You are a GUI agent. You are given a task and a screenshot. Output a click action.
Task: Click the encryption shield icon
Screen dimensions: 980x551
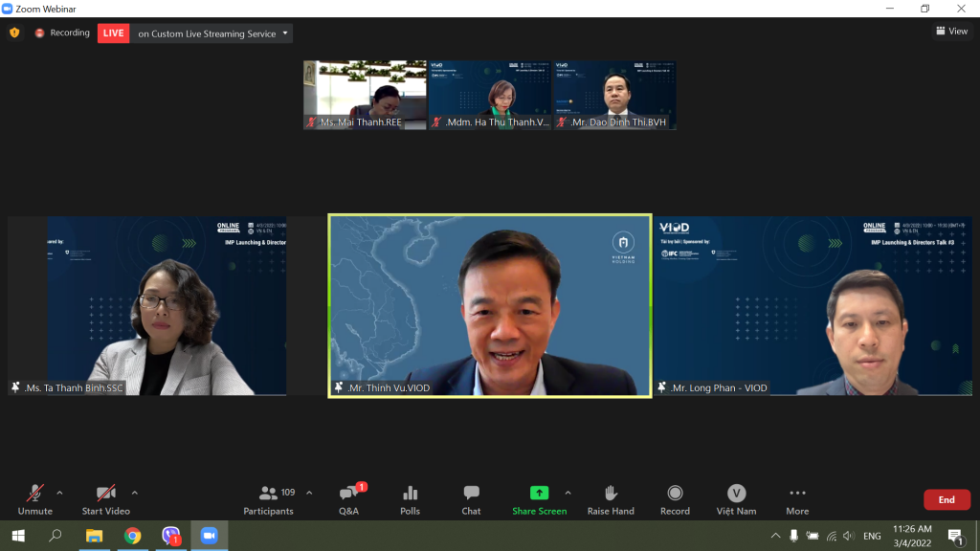coord(14,33)
